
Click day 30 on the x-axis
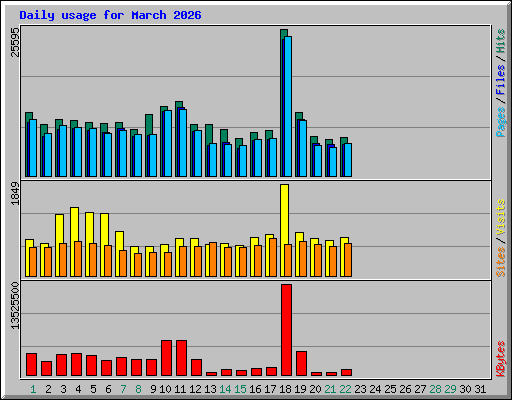(465, 389)
